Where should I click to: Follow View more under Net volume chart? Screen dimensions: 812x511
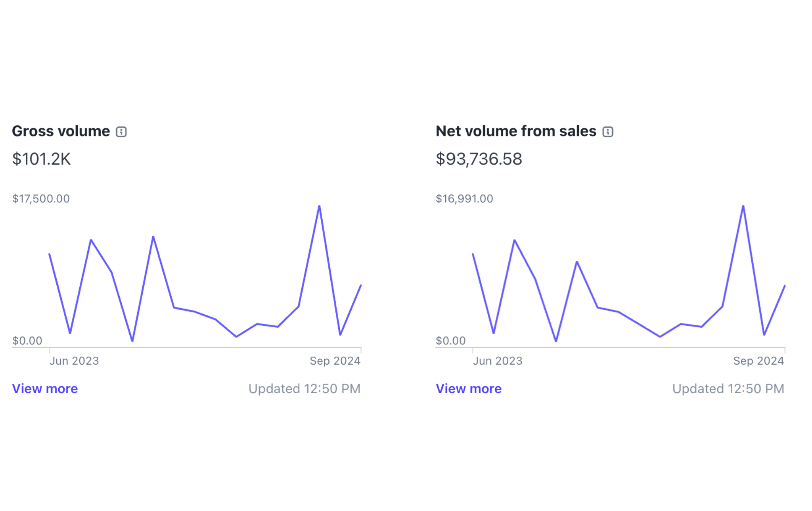pyautogui.click(x=469, y=389)
